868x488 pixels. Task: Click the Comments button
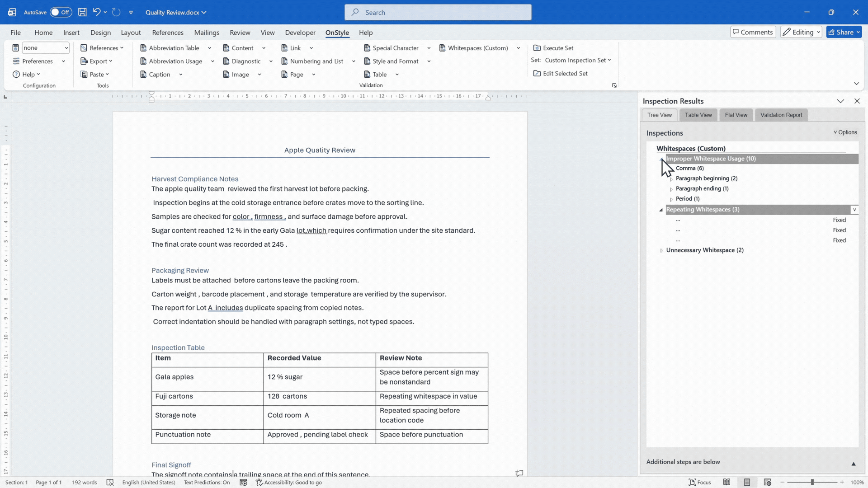pos(753,32)
